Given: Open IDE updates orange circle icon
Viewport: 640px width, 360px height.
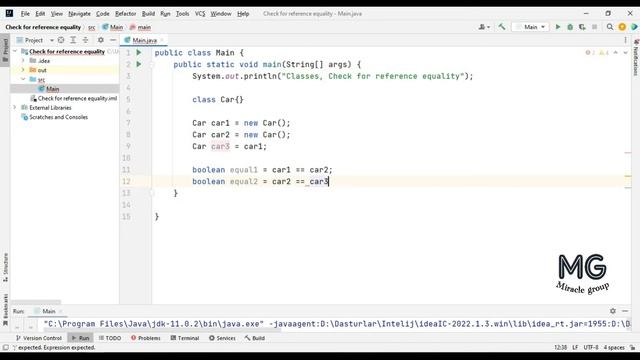Looking at the screenshot, I should 622,27.
